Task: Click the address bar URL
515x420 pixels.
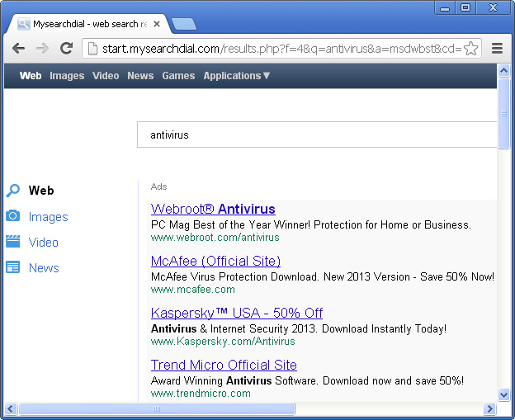Action: [281, 49]
